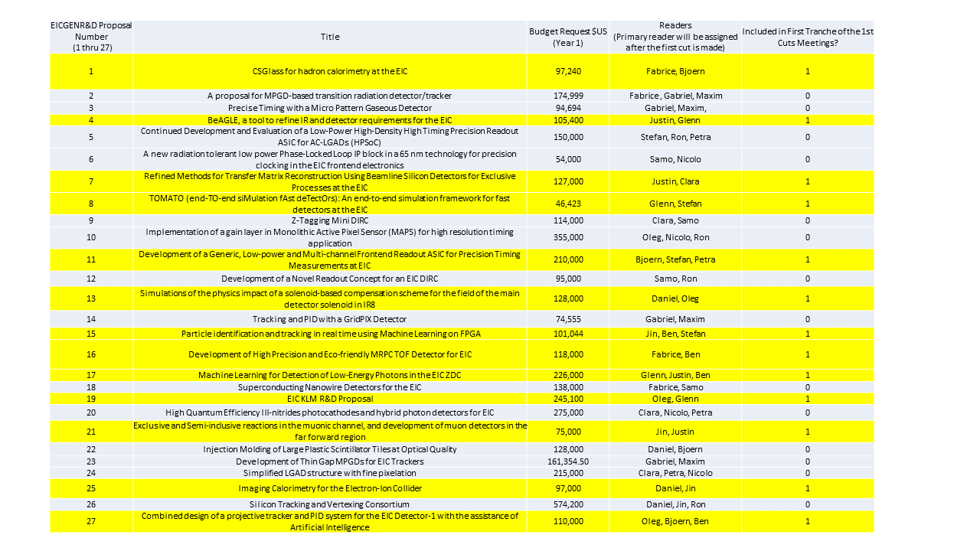Viewport: 980px width, 551px height.
Task: Click the 'Imaging Calorimetry for the Electron-Ion Collider' cell
Action: [330, 488]
